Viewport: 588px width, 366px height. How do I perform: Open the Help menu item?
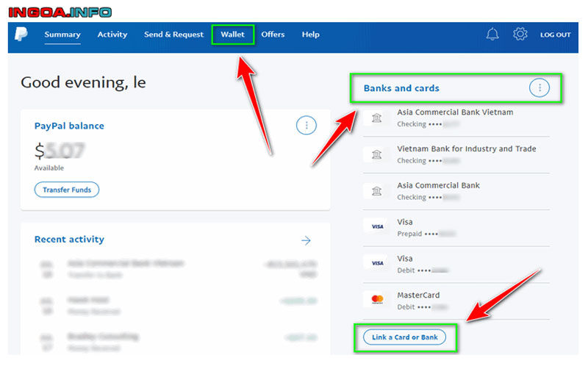(310, 35)
